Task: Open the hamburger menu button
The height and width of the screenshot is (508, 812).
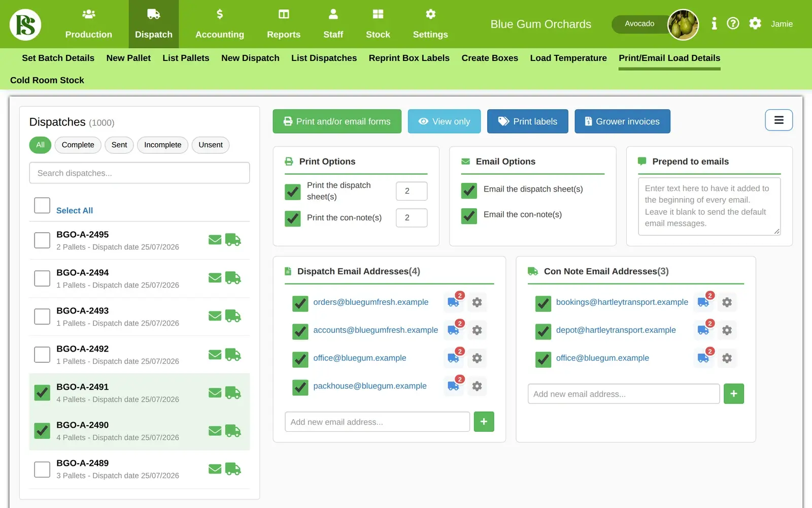Action: tap(779, 120)
